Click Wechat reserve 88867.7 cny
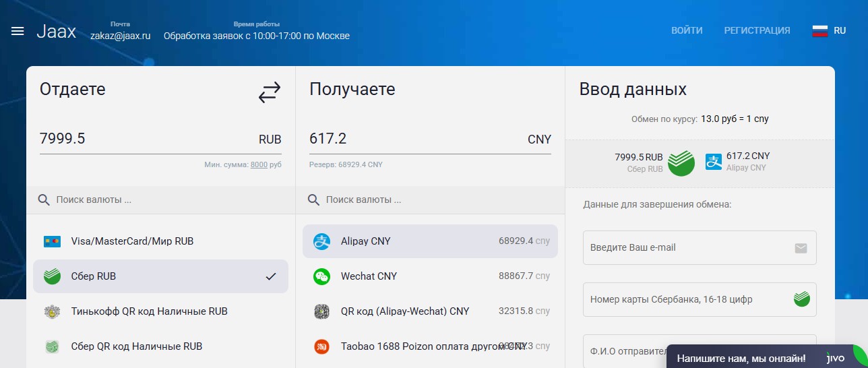868x368 pixels. pyautogui.click(x=524, y=276)
